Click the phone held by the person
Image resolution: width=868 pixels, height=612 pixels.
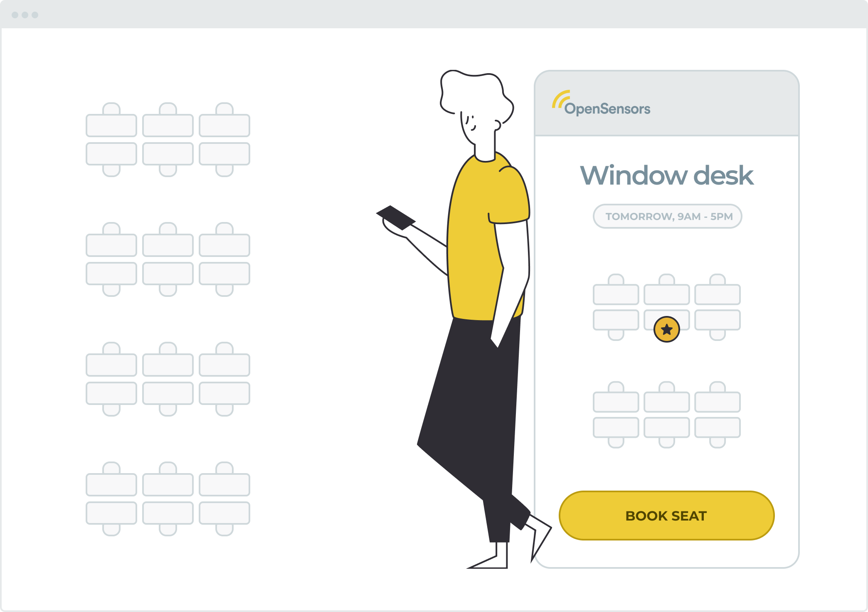tap(395, 217)
